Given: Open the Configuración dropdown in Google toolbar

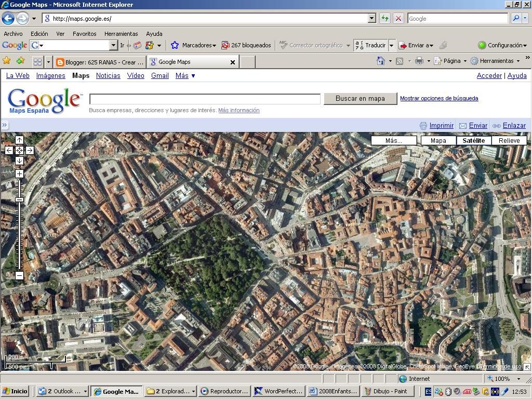Looking at the screenshot, I should pos(502,45).
